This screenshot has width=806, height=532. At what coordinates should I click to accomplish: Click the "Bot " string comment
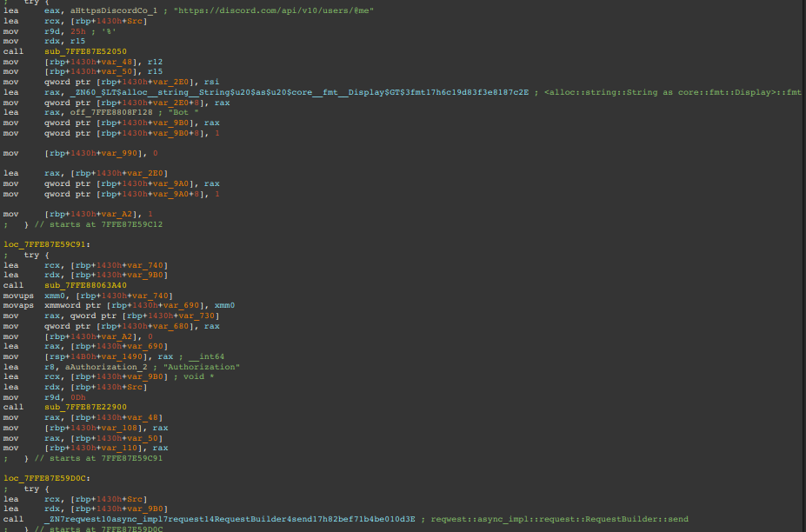183,112
